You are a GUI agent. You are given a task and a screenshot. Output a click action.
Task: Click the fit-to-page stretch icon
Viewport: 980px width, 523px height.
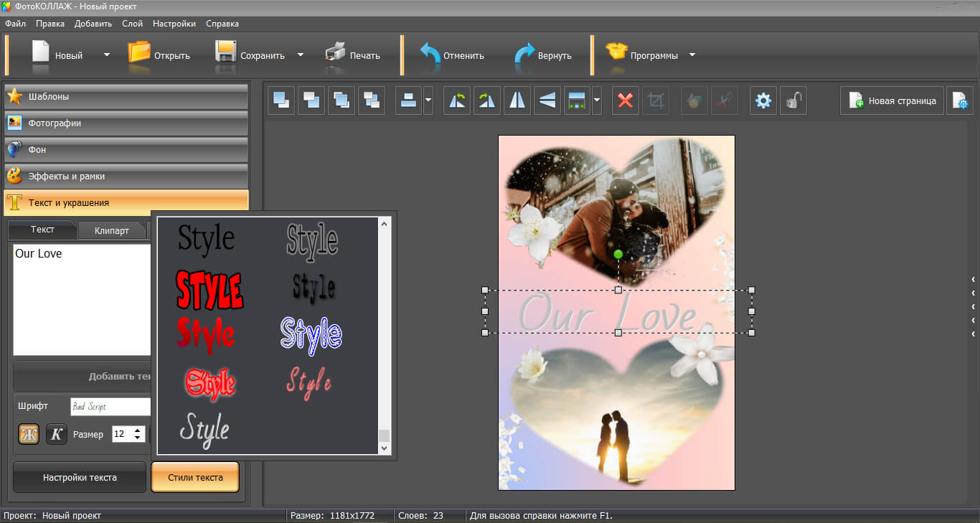tap(577, 100)
